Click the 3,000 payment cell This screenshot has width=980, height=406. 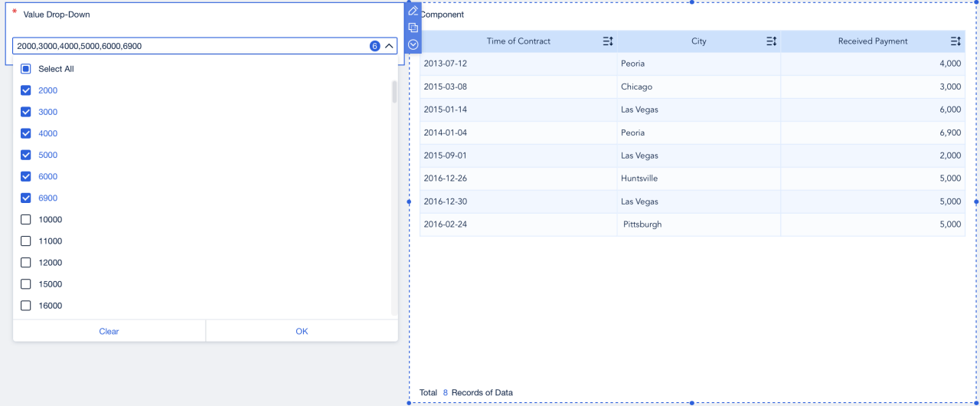coord(873,87)
